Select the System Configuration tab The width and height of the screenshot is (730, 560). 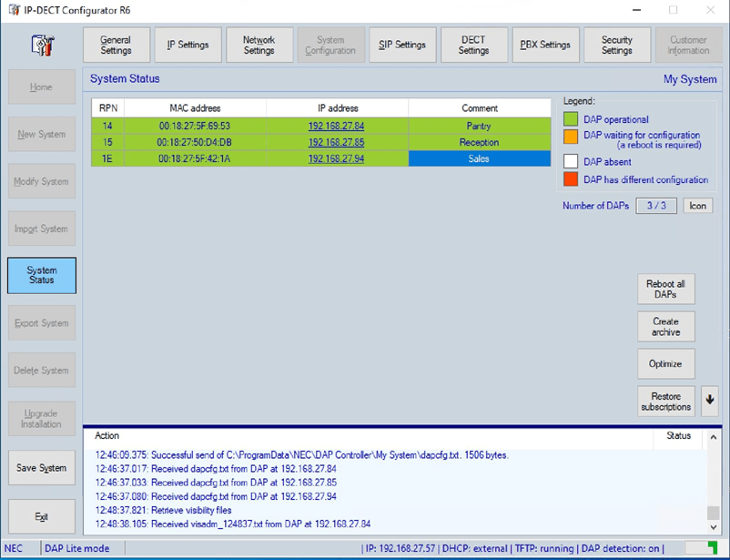click(x=331, y=45)
